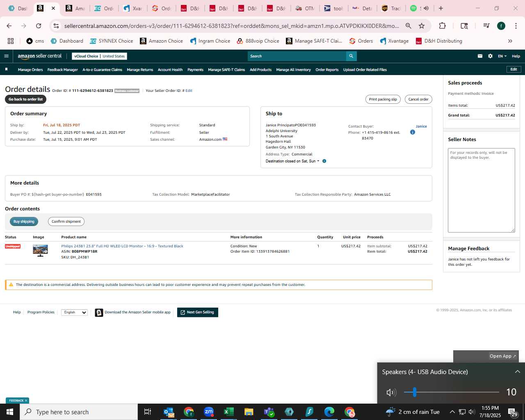
Task: Open Outlook from the taskbar
Action: (x=169, y=412)
